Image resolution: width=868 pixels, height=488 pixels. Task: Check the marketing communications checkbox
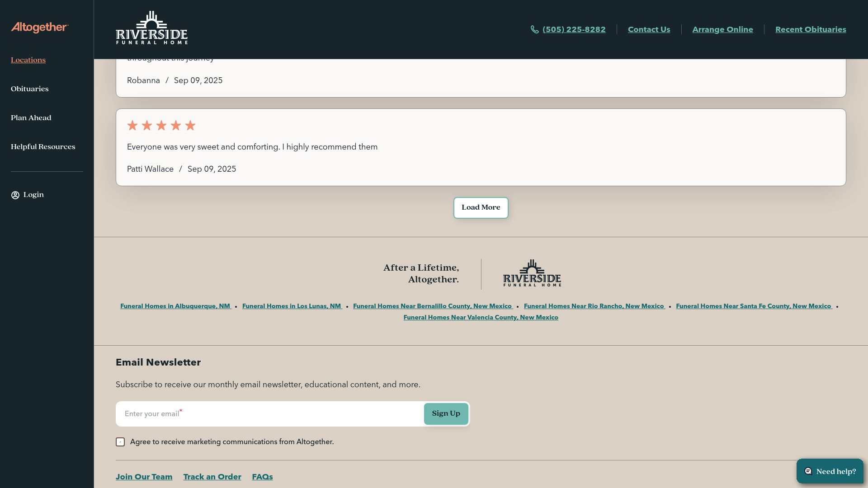tap(120, 442)
